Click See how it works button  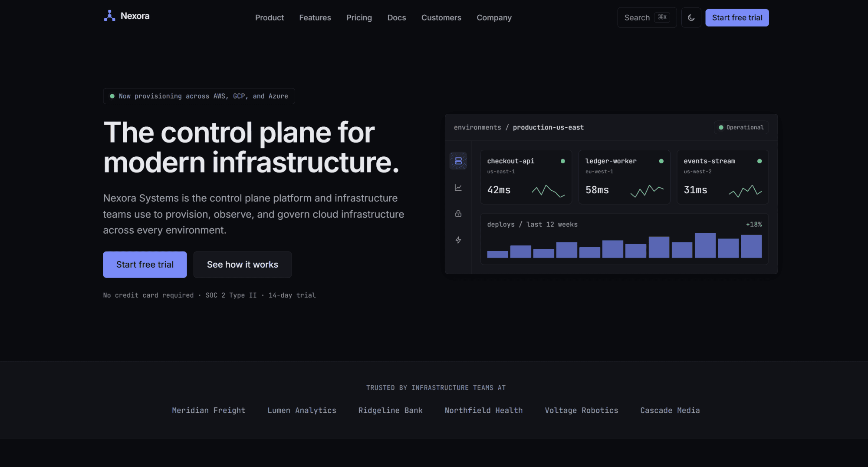[x=243, y=265]
